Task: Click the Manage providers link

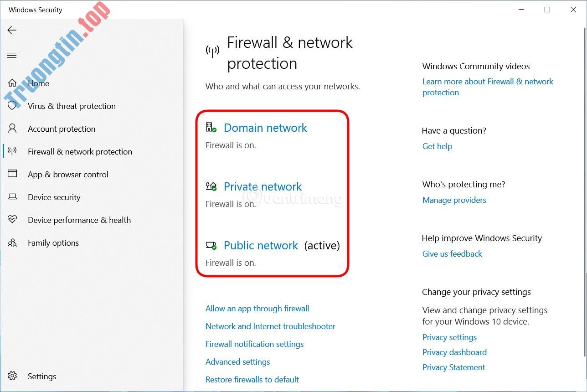Action: 454,200
